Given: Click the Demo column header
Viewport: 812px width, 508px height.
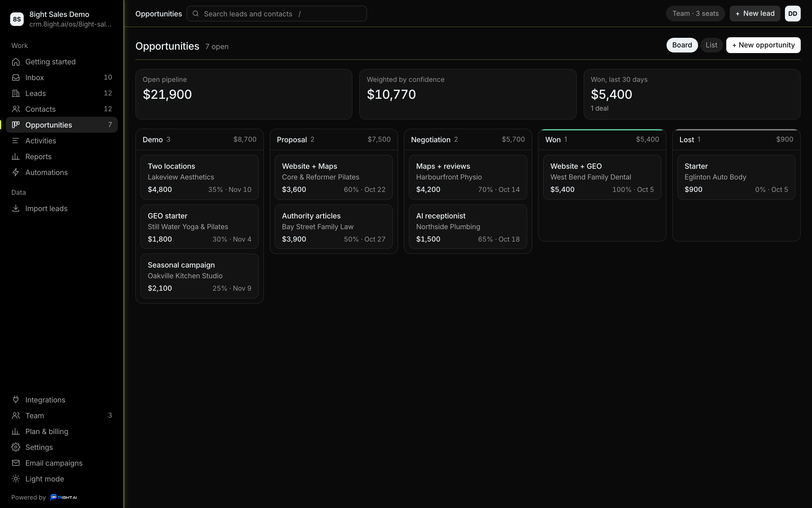Looking at the screenshot, I should point(199,139).
